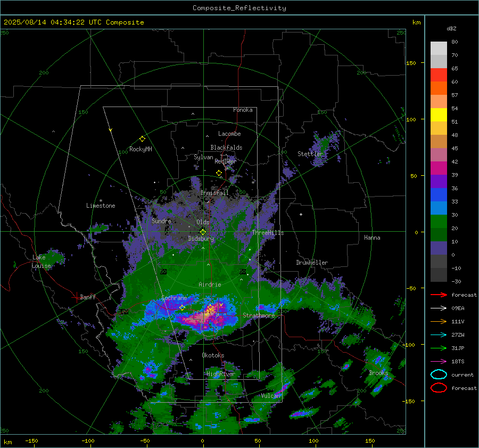Click the Sylvan label
Screen dimensions: 479x448
click(203, 157)
